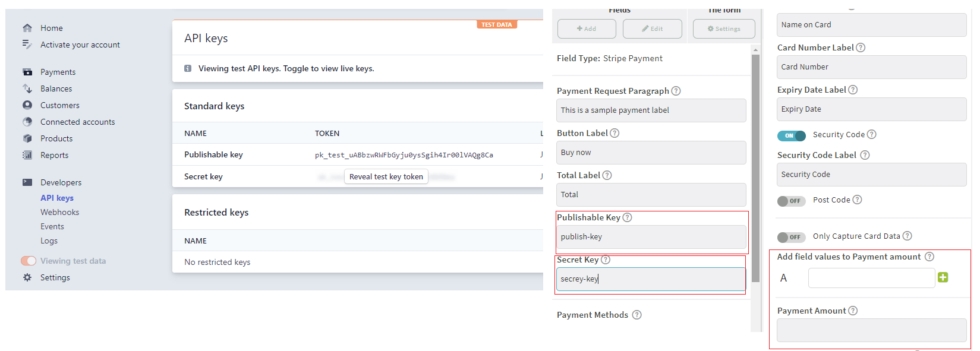Open Events under Developers
980x351 pixels.
[52, 226]
